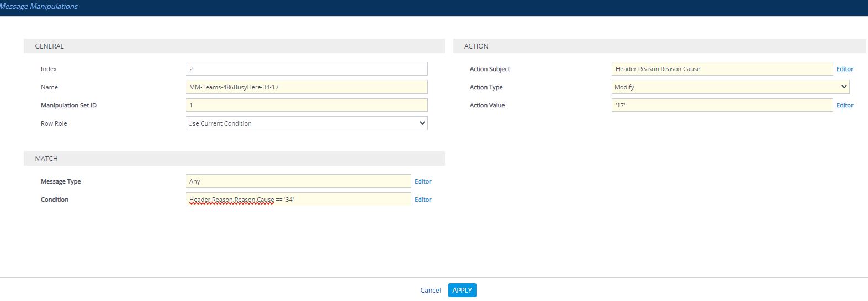The image size is (868, 301).
Task: Click the Name field with MM-Teams-486BusyHere-34-17
Action: click(x=306, y=87)
